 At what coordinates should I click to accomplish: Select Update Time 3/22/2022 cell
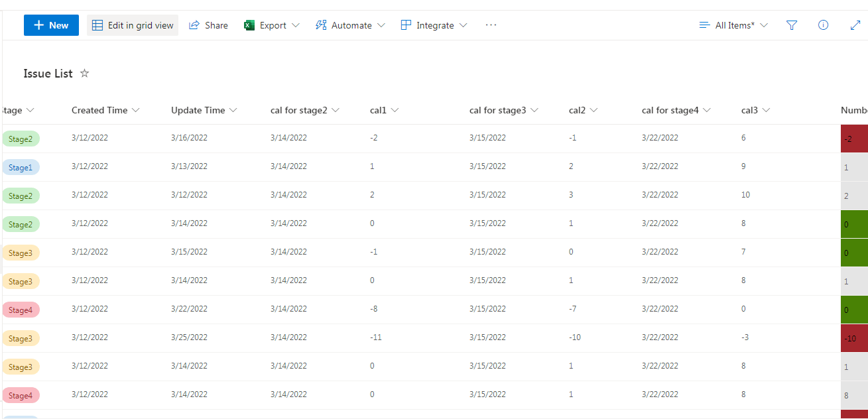pyautogui.click(x=189, y=309)
